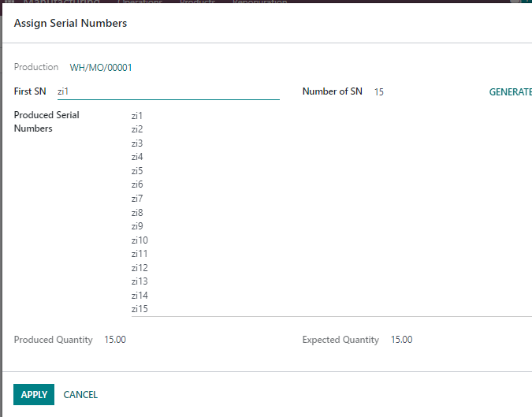Place cursor on the zi7 serial line
The width and height of the screenshot is (532, 417).
[x=137, y=199]
